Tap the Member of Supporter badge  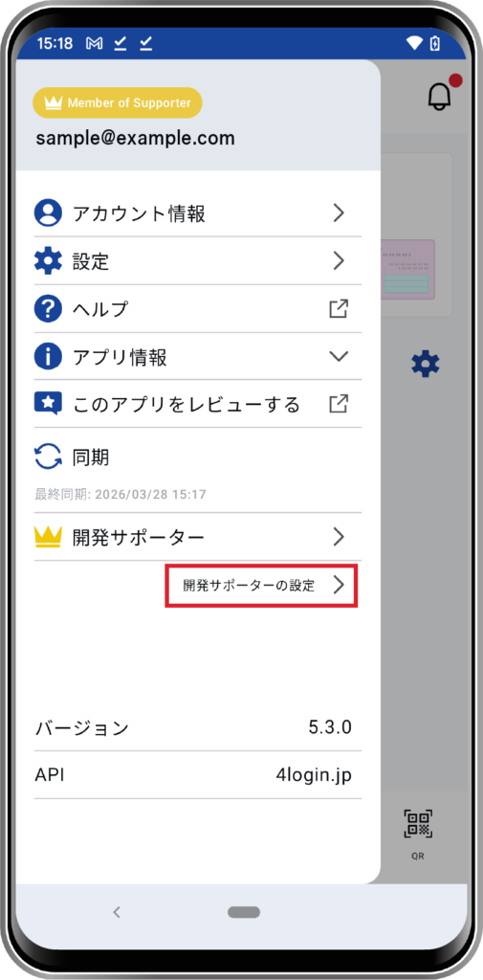(x=118, y=102)
